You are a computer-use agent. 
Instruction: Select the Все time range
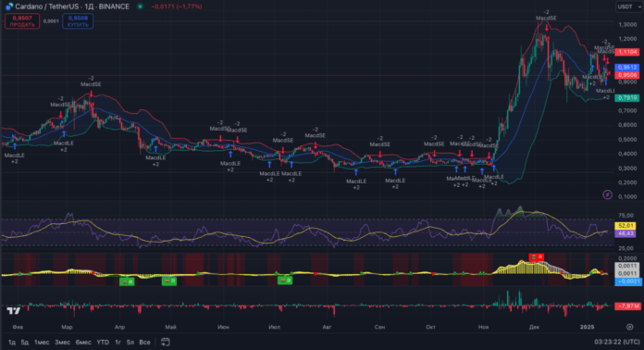(x=144, y=343)
